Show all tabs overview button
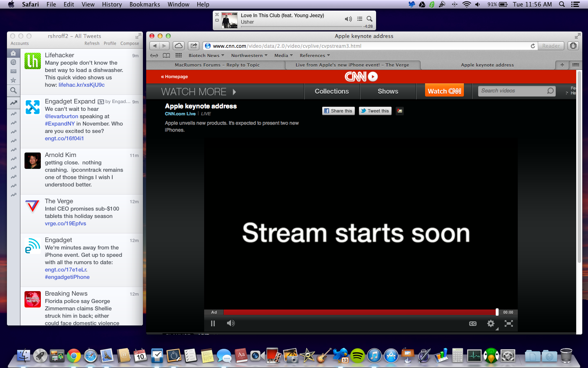Image resolution: width=588 pixels, height=368 pixels. pos(576,65)
